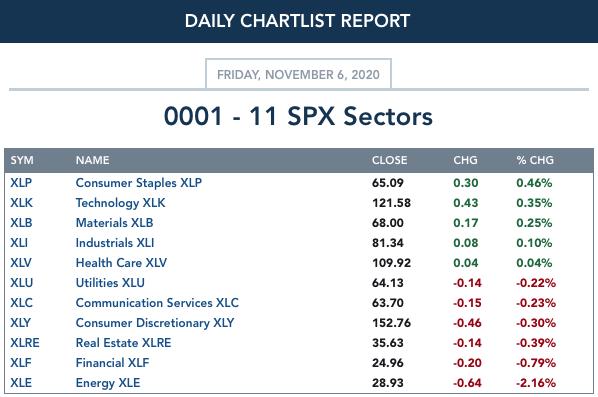Open the Consumer Staples XLP chart
The height and width of the screenshot is (397, 598).
coord(138,183)
